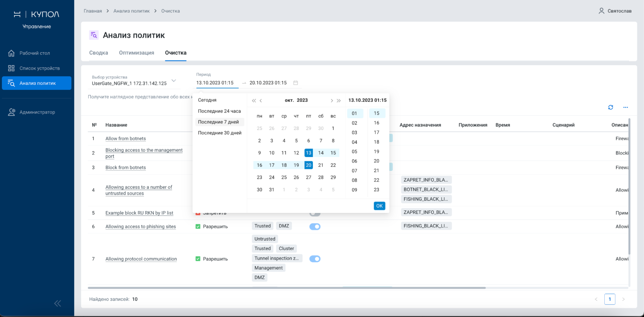Collapse the sidebar with the double-chevron icon

pyautogui.click(x=58, y=303)
